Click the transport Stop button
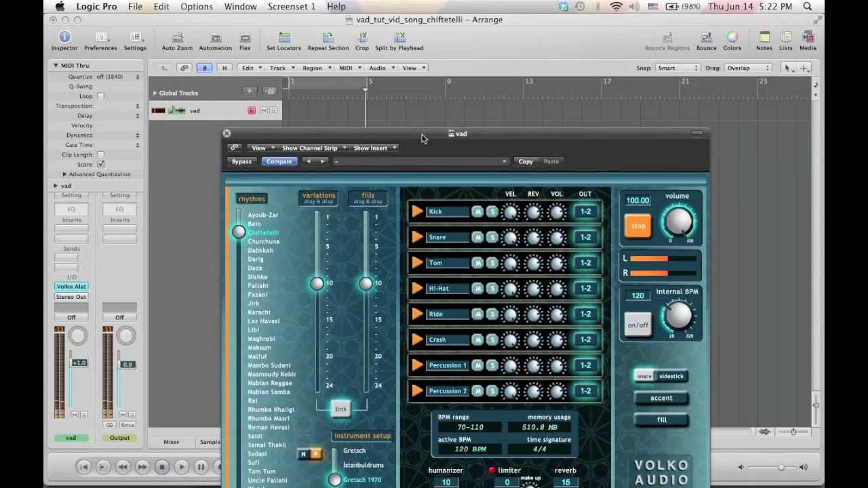The width and height of the screenshot is (868, 488). [162, 466]
